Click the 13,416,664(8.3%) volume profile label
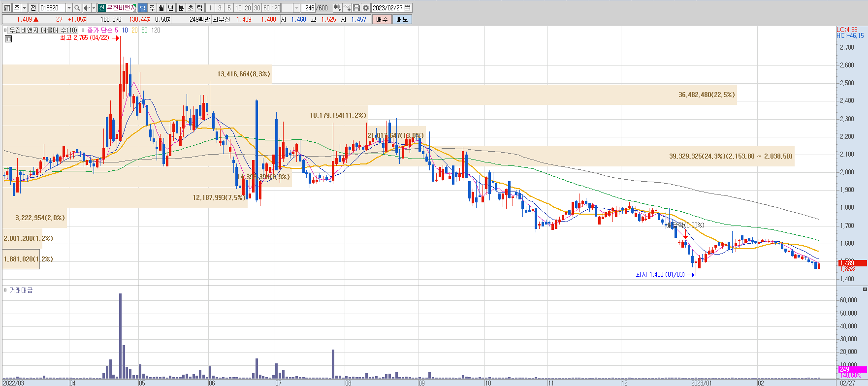The width and height of the screenshot is (868, 386). (244, 74)
